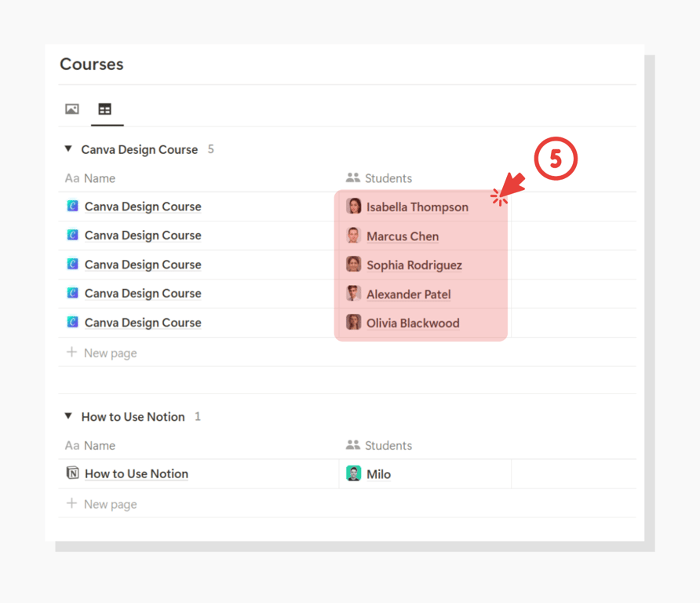This screenshot has width=700, height=603.
Task: Click the people icon in the lower Students header
Action: pos(352,445)
